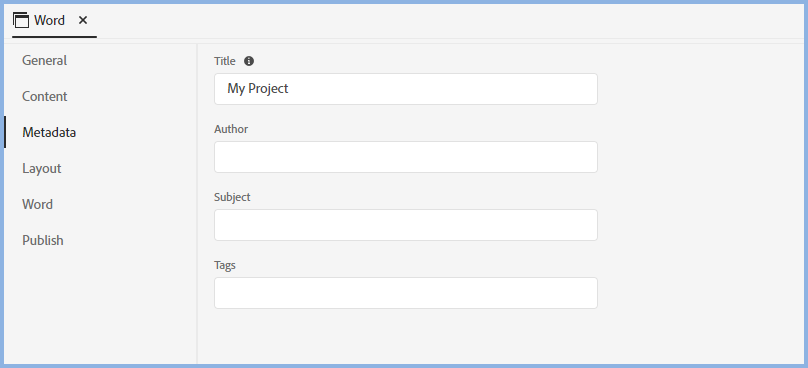Select the Metadata section in sidebar
The height and width of the screenshot is (368, 808).
49,132
